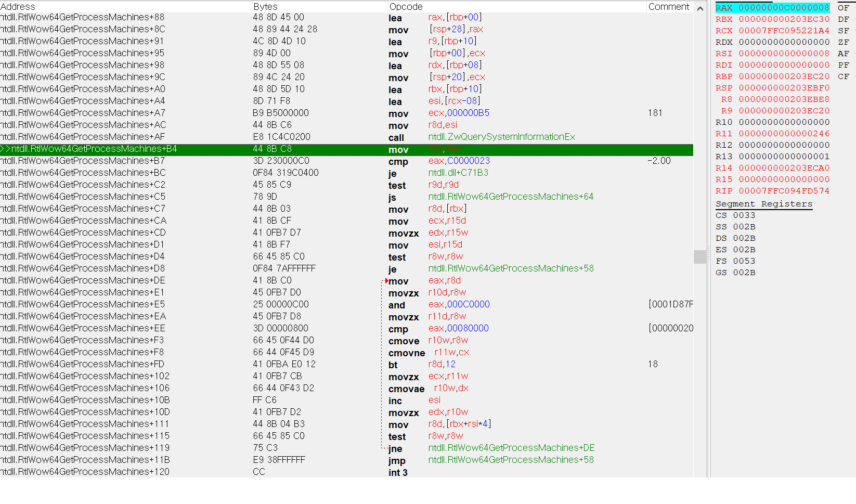Click the Comment column header
The height and width of the screenshot is (504, 856).
pos(669,6)
